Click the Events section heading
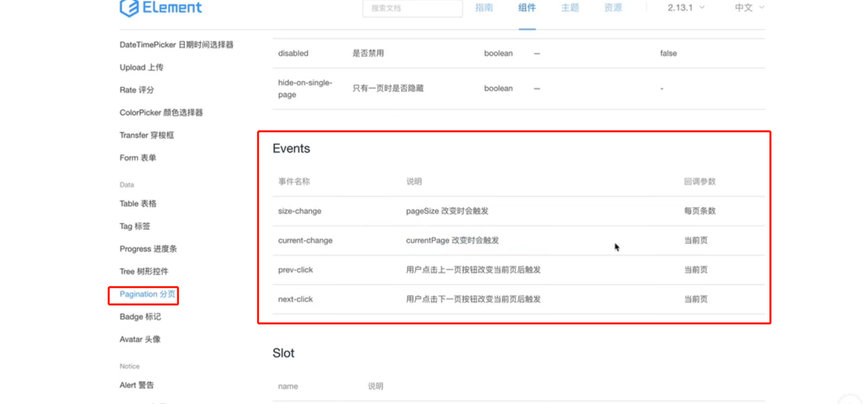868x404 pixels. (291, 148)
